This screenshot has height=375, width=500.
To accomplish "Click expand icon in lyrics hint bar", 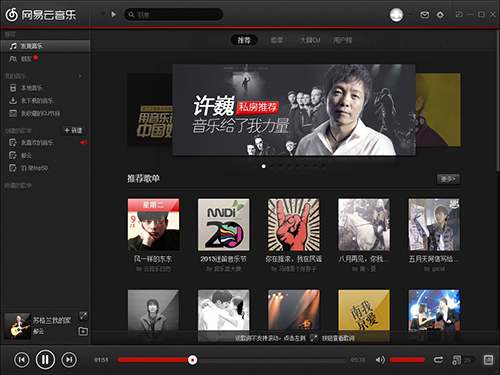I will point(314,338).
